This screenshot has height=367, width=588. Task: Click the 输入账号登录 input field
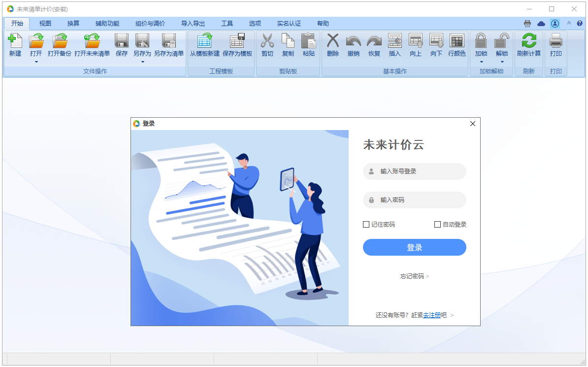[x=414, y=171]
